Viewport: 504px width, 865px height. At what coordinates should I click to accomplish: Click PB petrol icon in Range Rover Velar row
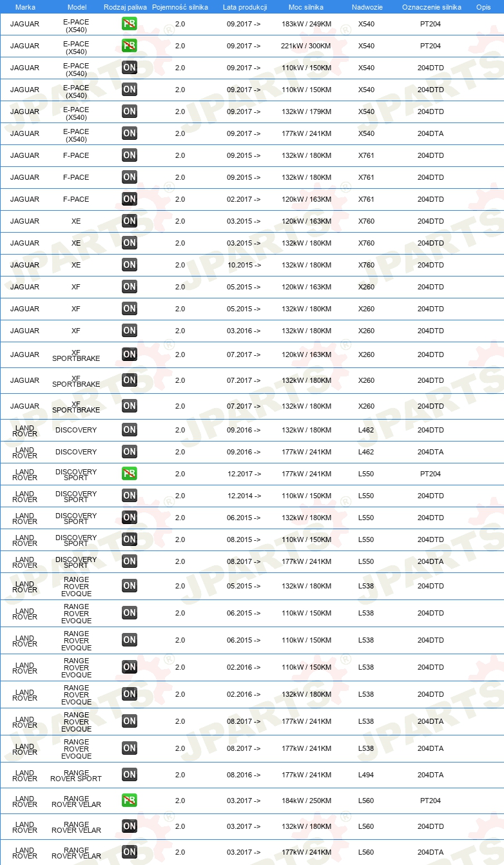[x=130, y=801]
